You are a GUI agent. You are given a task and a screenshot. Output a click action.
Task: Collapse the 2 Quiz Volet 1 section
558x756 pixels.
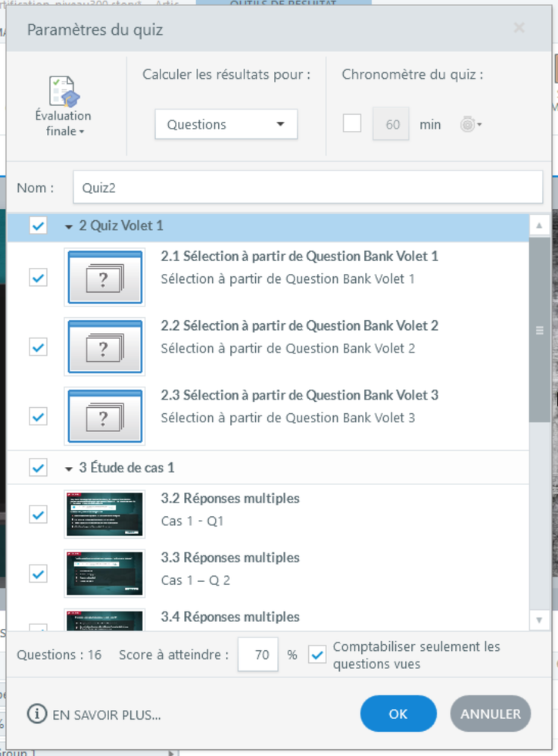[68, 226]
